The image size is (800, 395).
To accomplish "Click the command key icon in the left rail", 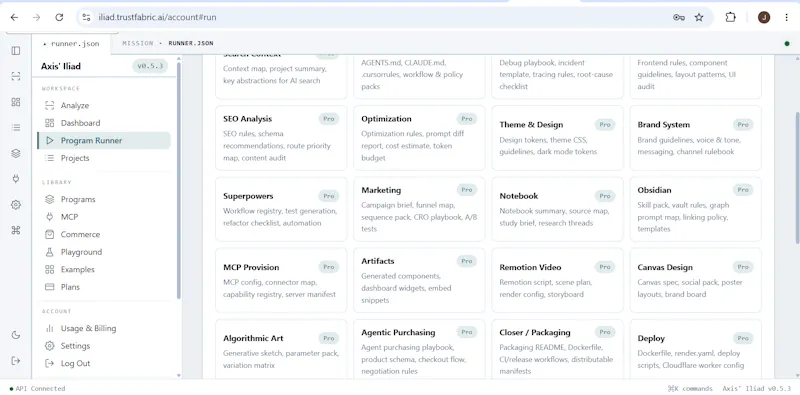I will coord(16,230).
